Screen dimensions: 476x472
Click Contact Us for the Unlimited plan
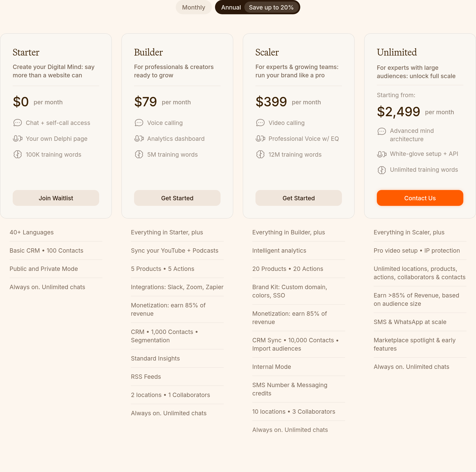coord(420,198)
